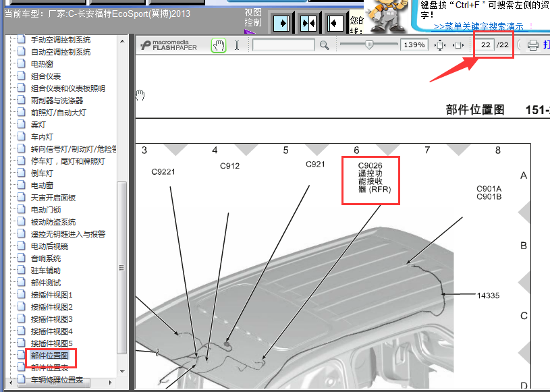Click the document icon beside 部件测试
The width and height of the screenshot is (550, 392).
(x=22, y=282)
